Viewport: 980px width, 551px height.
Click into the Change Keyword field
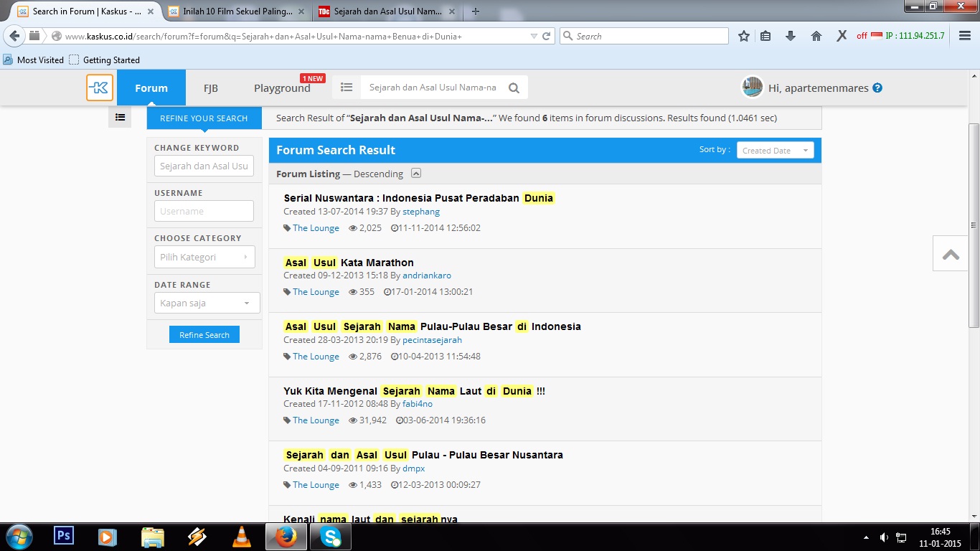point(204,166)
